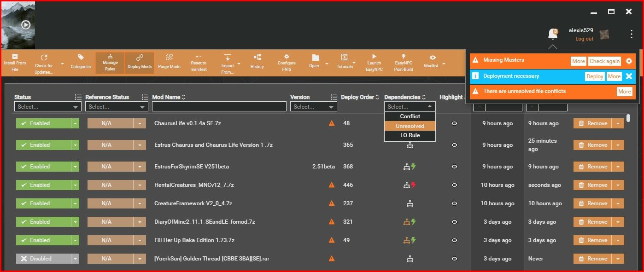Open History toolbar icon
The height and width of the screenshot is (272, 644).
(257, 57)
